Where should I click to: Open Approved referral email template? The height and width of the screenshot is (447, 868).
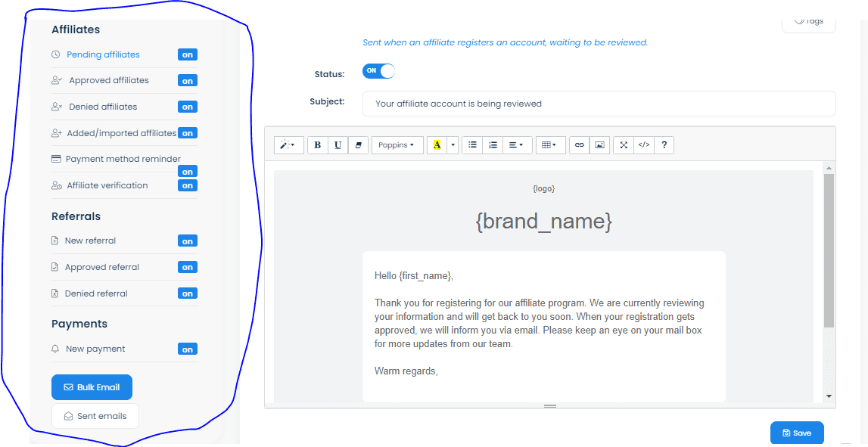(x=102, y=267)
